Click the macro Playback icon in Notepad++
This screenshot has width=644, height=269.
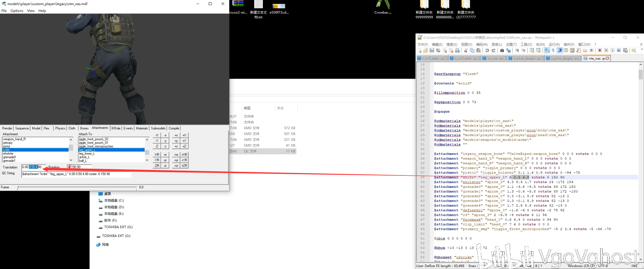612,50
